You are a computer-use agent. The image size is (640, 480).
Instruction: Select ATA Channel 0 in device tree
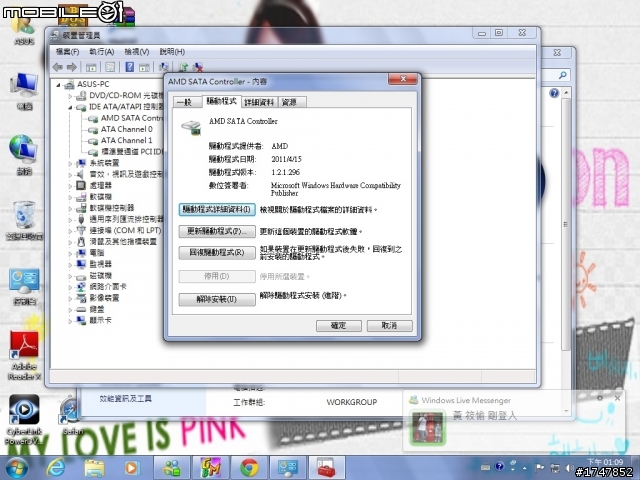pyautogui.click(x=127, y=129)
